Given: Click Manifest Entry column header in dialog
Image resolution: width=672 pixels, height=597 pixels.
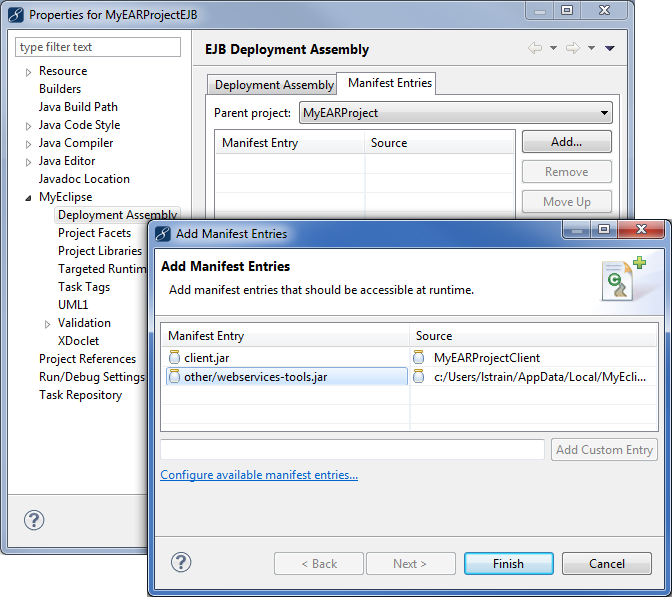Looking at the screenshot, I should click(286, 336).
